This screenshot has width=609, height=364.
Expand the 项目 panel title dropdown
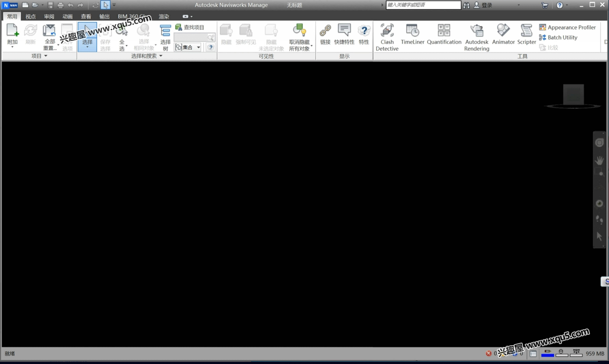click(x=39, y=56)
